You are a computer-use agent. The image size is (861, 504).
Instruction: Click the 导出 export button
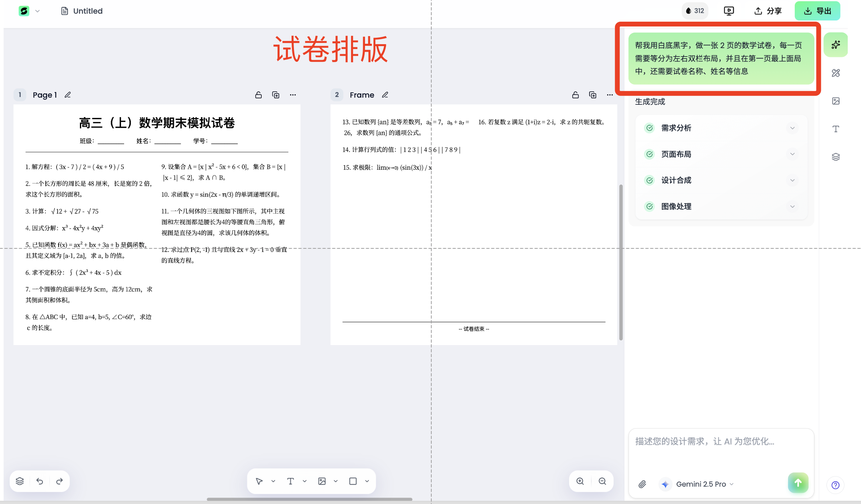817,11
